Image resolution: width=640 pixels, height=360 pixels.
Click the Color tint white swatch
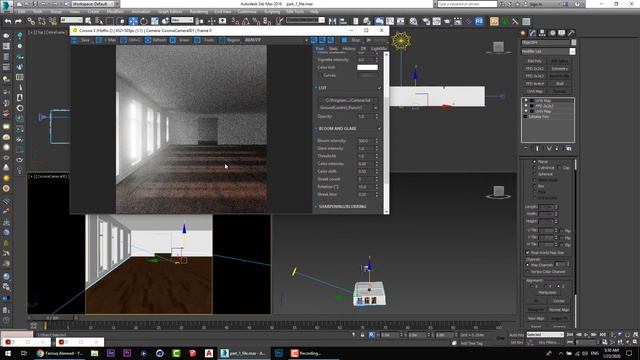[367, 67]
